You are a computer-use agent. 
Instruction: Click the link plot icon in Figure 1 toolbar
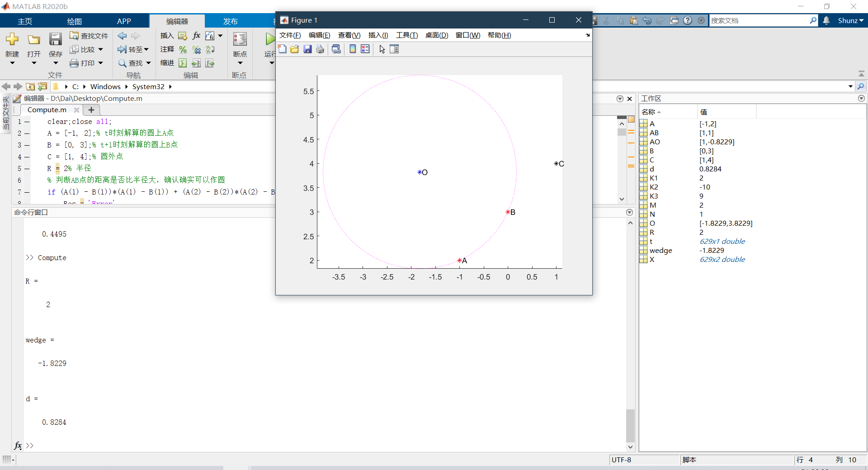[x=336, y=49]
